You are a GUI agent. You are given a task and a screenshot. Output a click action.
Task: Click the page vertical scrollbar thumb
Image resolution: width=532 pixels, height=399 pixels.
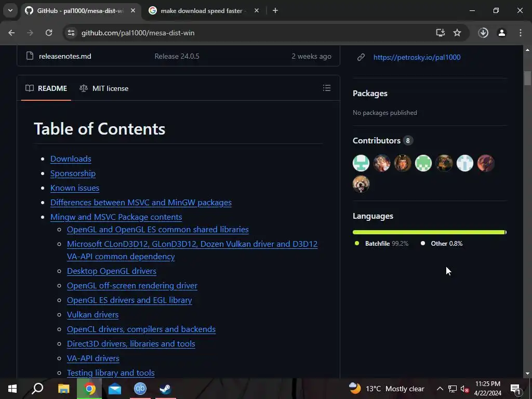(527, 78)
